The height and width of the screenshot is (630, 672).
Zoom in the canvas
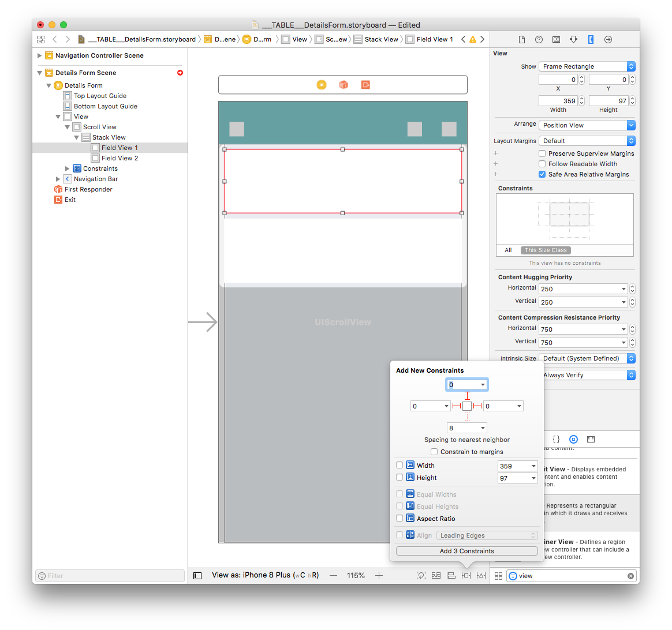[x=379, y=576]
